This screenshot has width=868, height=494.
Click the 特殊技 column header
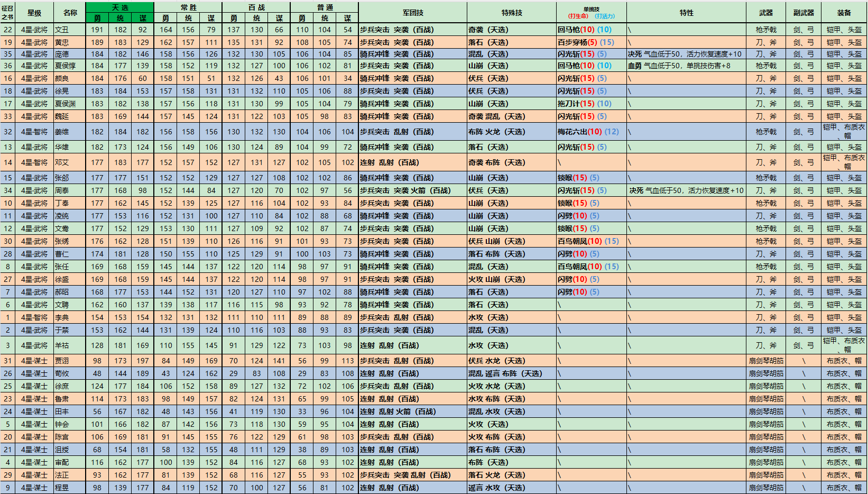click(x=512, y=13)
